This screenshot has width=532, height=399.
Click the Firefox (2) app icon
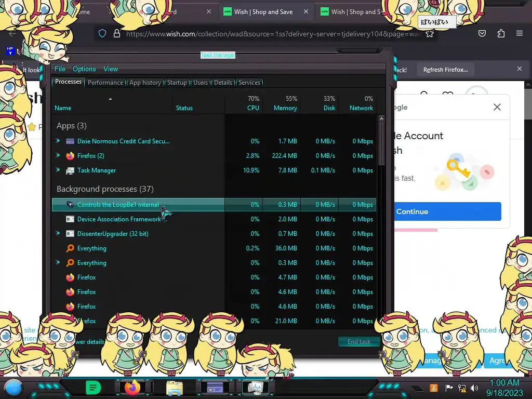(x=70, y=156)
